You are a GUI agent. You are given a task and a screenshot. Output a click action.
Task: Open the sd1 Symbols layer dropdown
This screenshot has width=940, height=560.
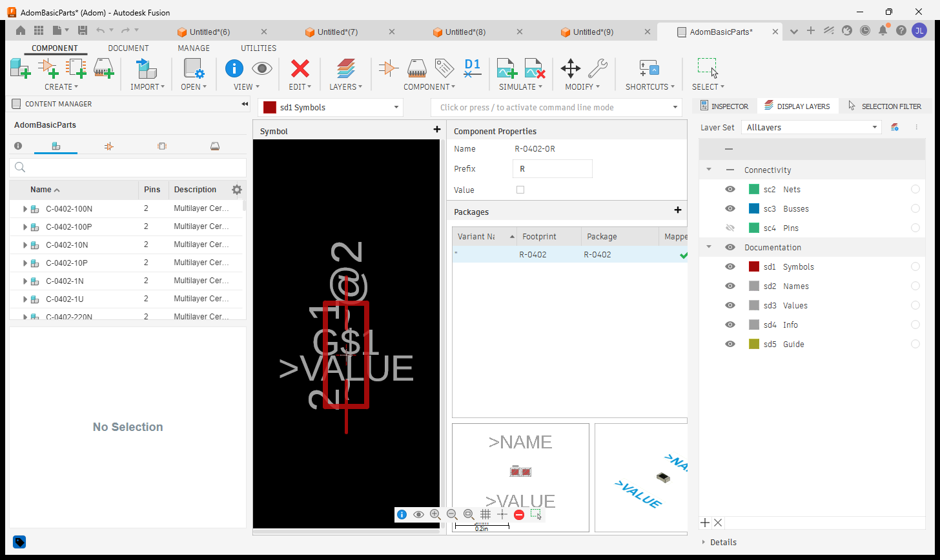click(331, 108)
